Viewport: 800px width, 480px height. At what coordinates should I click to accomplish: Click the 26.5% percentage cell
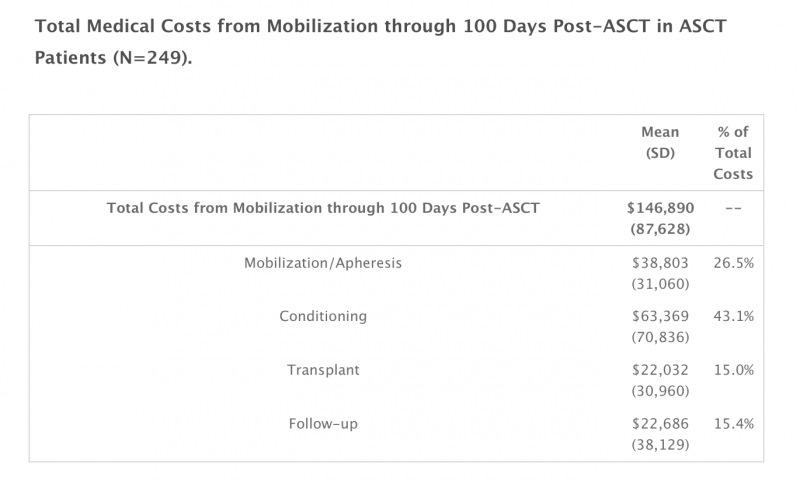tap(733, 263)
